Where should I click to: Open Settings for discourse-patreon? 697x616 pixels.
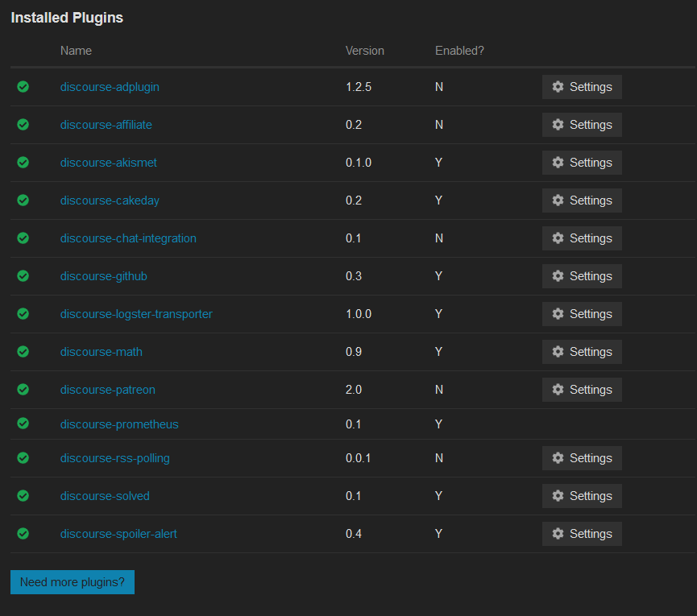click(582, 389)
